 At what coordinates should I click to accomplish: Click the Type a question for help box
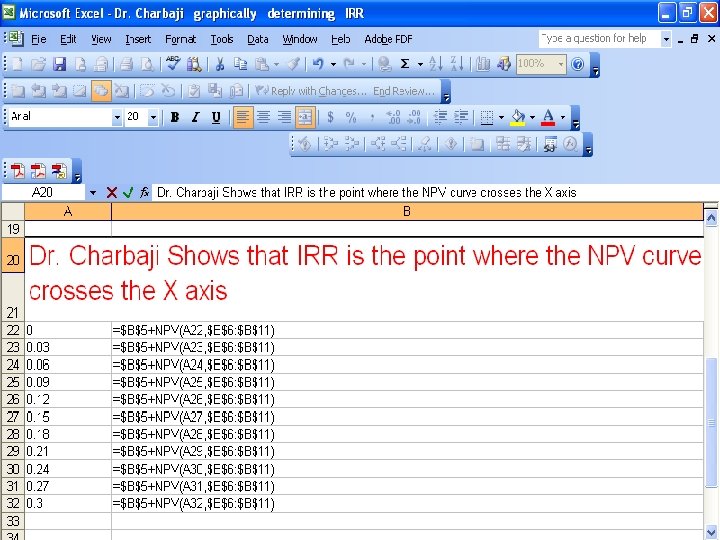[599, 39]
